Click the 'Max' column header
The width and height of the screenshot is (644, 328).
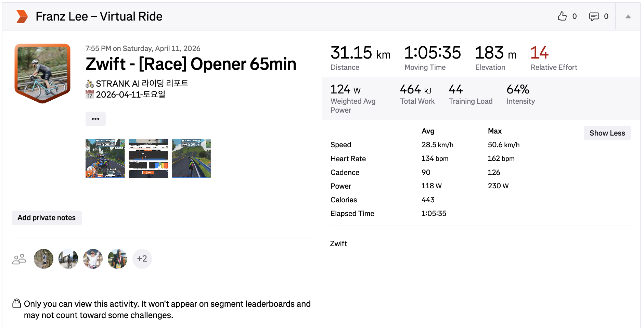click(x=495, y=131)
